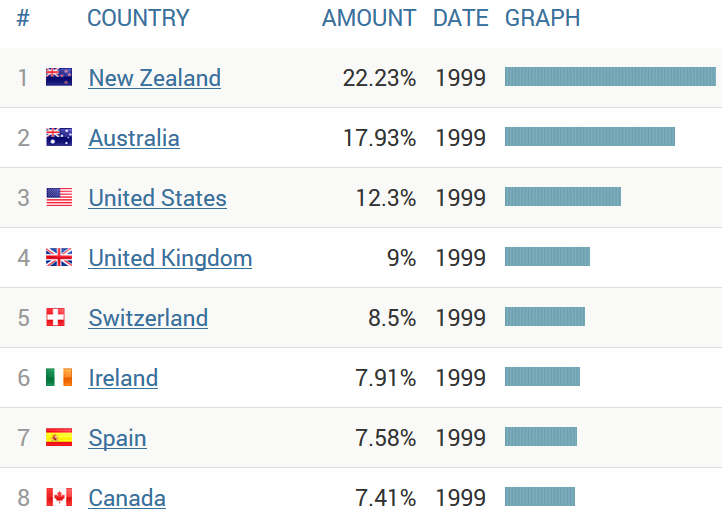Click the United States flag icon

59,197
